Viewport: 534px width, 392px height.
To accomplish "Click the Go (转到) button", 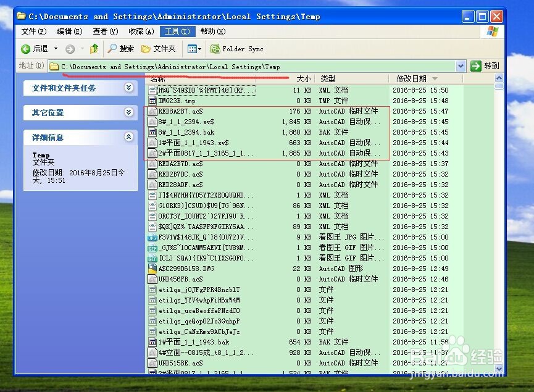I will (485, 65).
